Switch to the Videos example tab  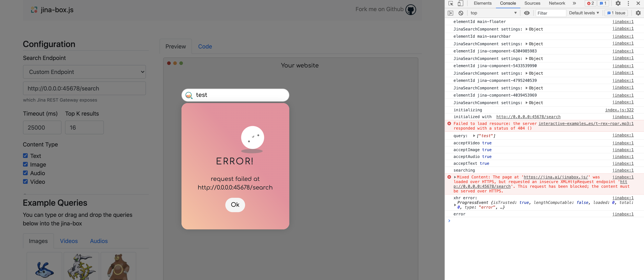coord(69,241)
